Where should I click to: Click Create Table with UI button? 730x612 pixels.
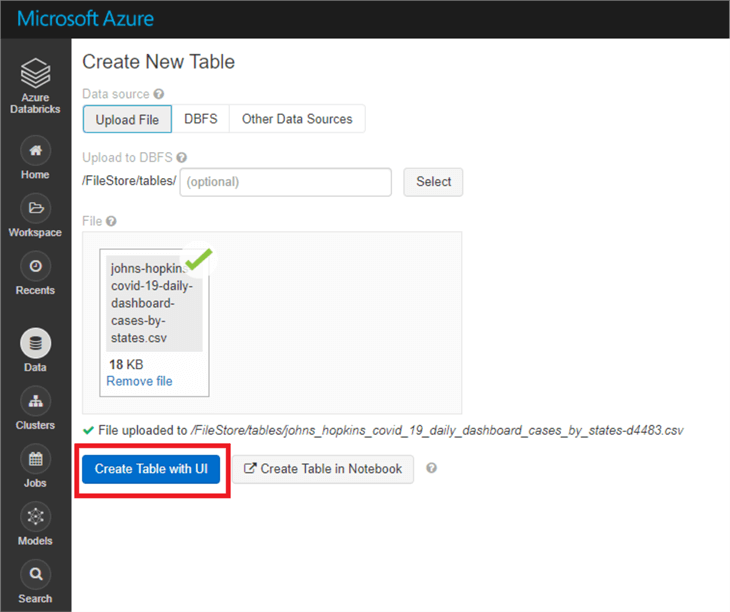(x=151, y=469)
